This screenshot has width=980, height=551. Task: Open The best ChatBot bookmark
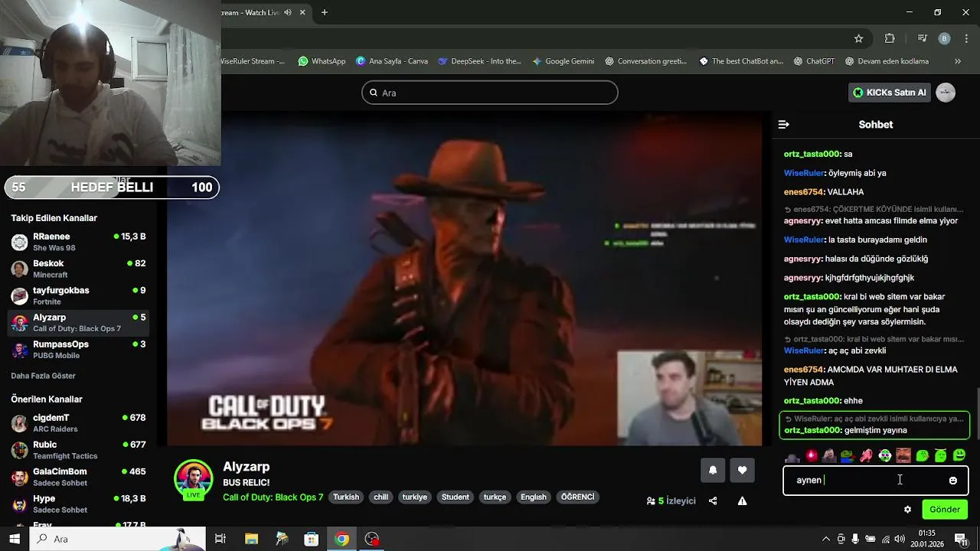coord(741,61)
